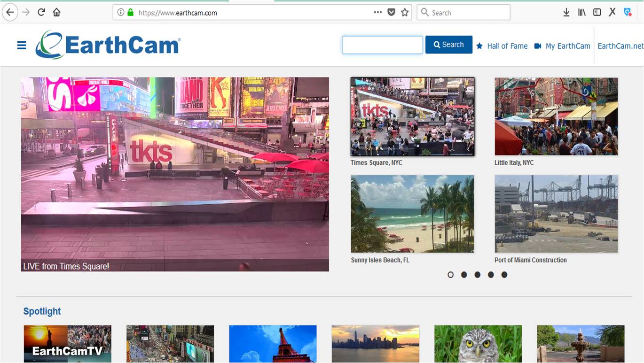Click the My EarthCam video camera icon
Viewport: 644px width, 363px height.
[538, 46]
